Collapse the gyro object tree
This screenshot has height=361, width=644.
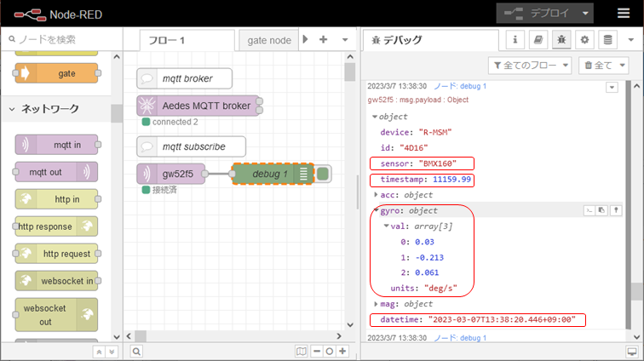(377, 210)
